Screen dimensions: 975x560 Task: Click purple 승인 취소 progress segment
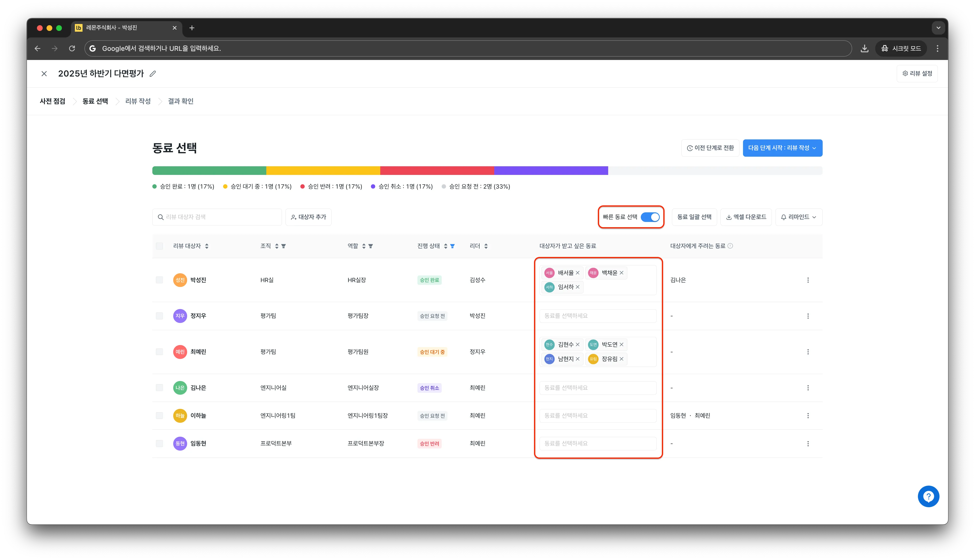coord(551,170)
